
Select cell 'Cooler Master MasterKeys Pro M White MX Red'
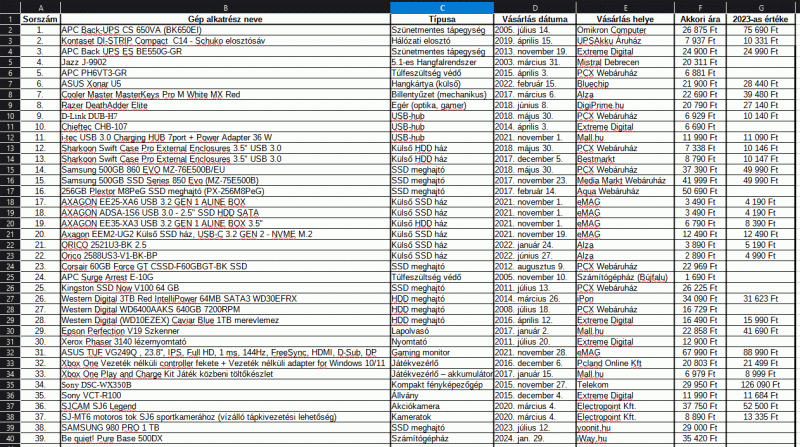click(225, 94)
